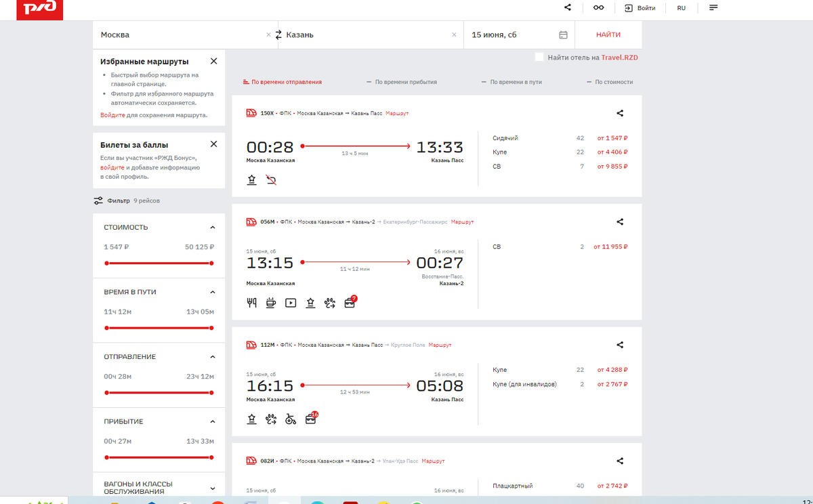Share train 112М

point(620,345)
